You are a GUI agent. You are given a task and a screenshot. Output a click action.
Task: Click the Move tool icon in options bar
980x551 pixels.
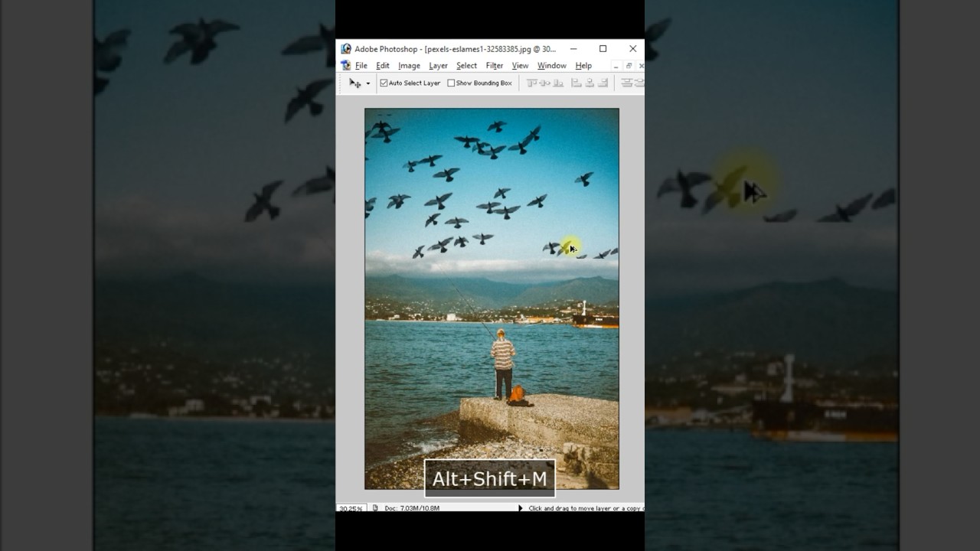click(x=355, y=83)
